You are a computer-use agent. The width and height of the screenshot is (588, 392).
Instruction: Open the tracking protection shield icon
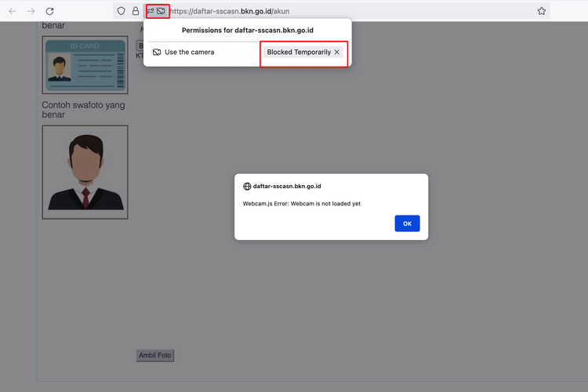121,11
